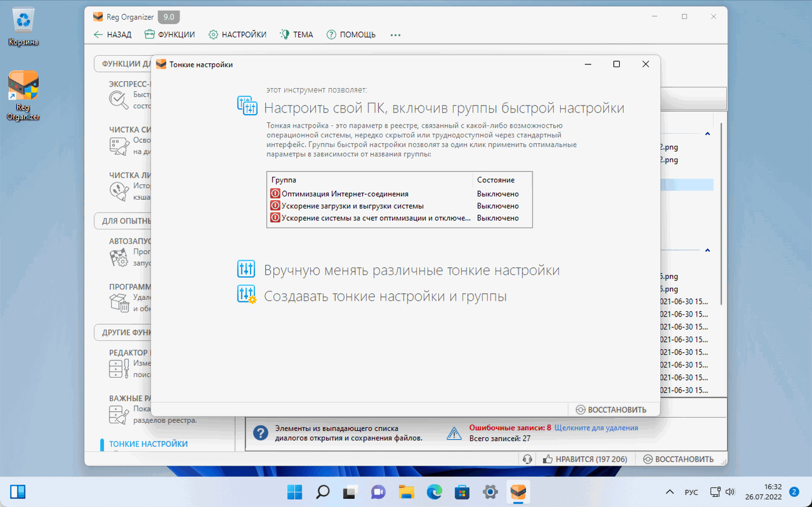The image size is (812, 507).
Task: Select ТОНКИЕ НАСТРОЙКИ in the sidebar
Action: [x=148, y=444]
